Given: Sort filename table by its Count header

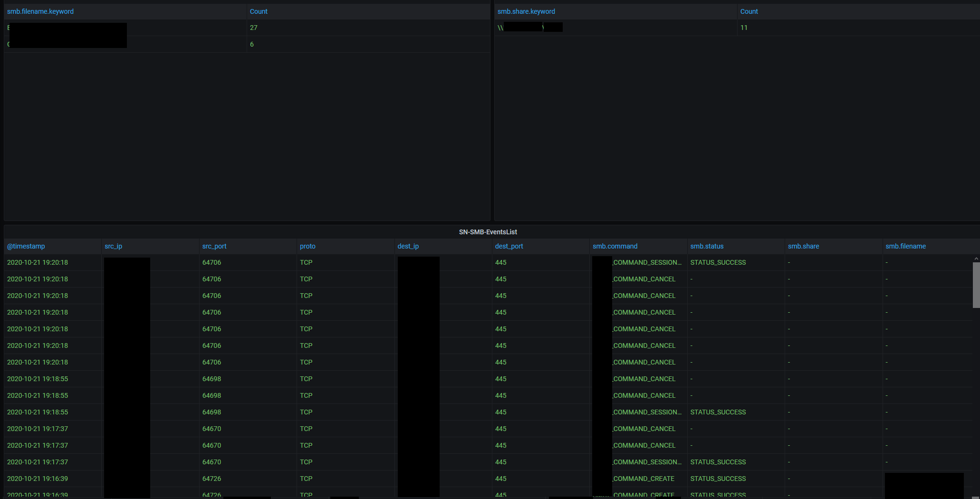Looking at the screenshot, I should pos(259,11).
